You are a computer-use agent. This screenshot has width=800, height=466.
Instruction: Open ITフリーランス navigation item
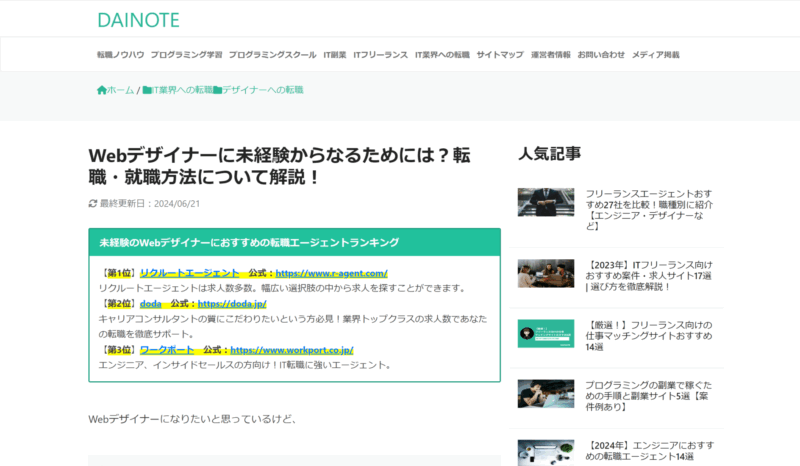coord(380,54)
